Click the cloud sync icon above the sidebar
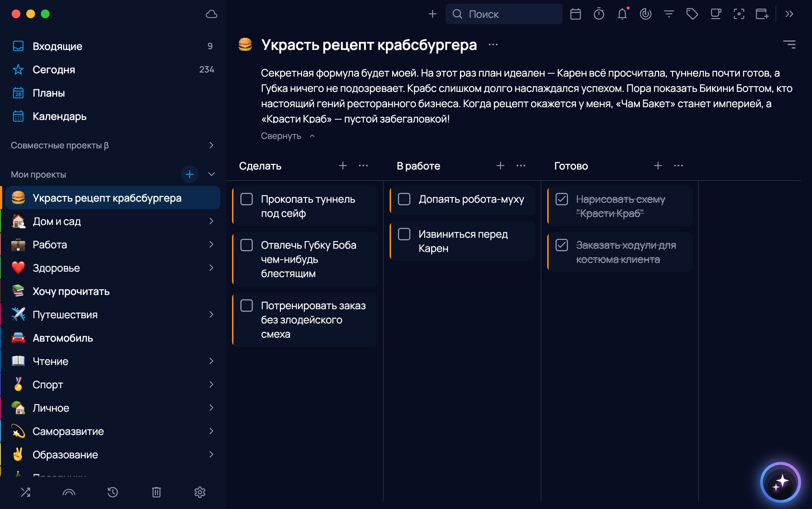 click(x=211, y=14)
